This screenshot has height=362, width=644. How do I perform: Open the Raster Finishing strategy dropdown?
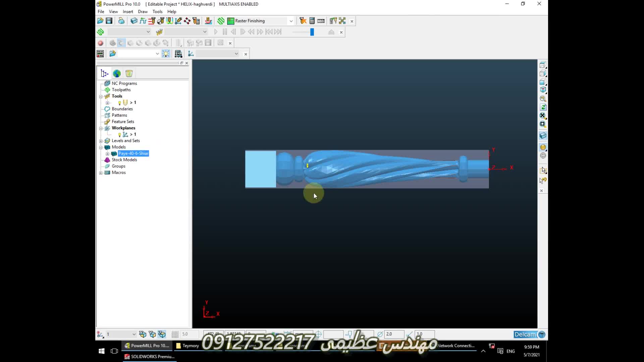click(x=291, y=21)
